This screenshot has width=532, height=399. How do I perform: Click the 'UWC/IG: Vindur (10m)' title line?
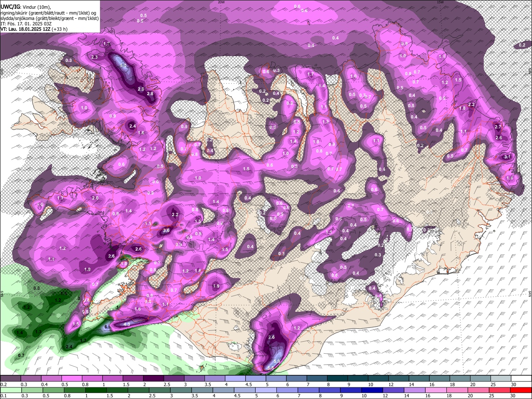(25, 7)
